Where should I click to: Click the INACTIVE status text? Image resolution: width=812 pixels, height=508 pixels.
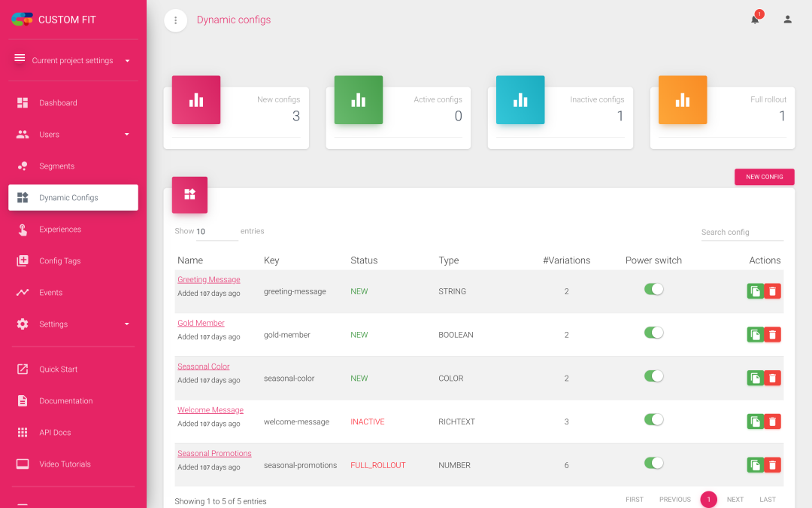tap(368, 422)
